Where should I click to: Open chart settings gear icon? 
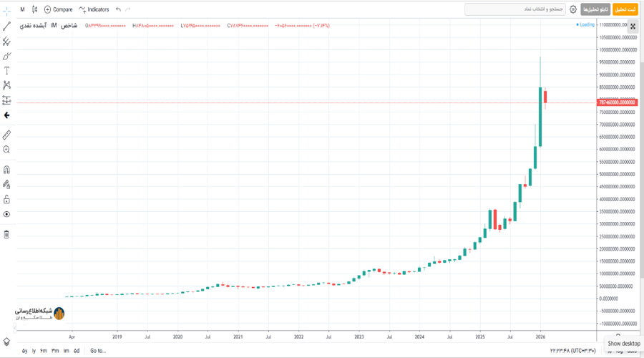573,9
